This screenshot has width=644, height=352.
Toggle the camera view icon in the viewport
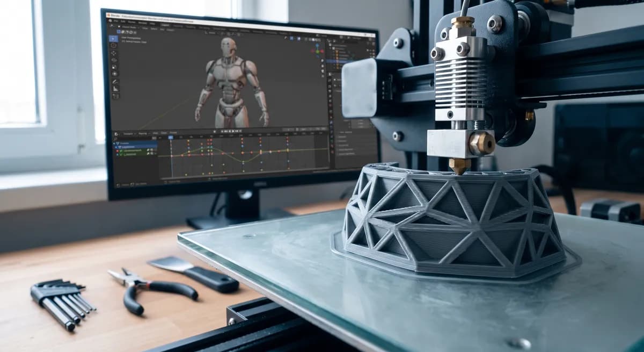click(323, 70)
